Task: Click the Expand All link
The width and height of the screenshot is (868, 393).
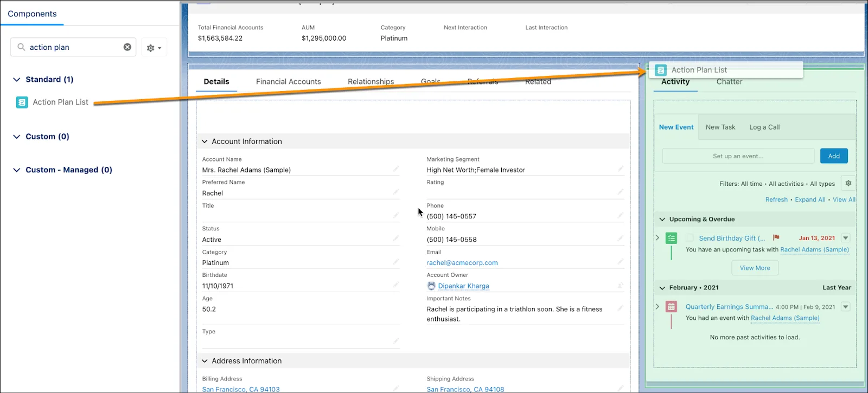Action: pyautogui.click(x=810, y=199)
